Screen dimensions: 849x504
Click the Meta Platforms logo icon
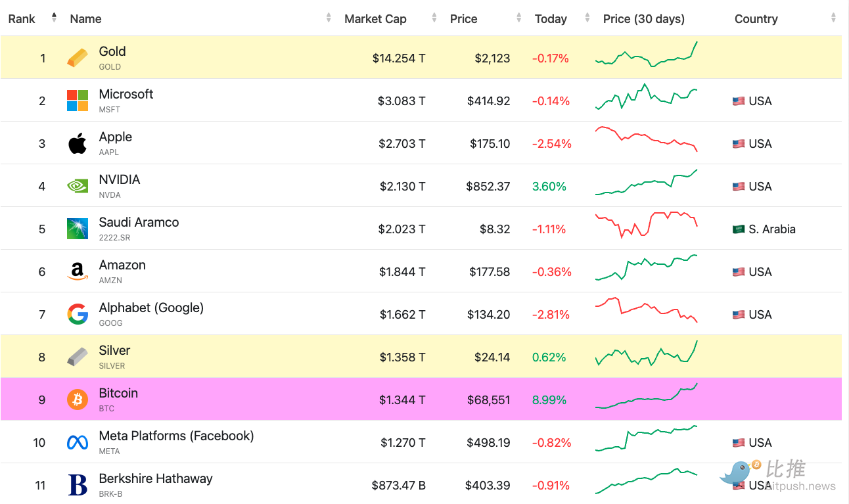point(77,442)
